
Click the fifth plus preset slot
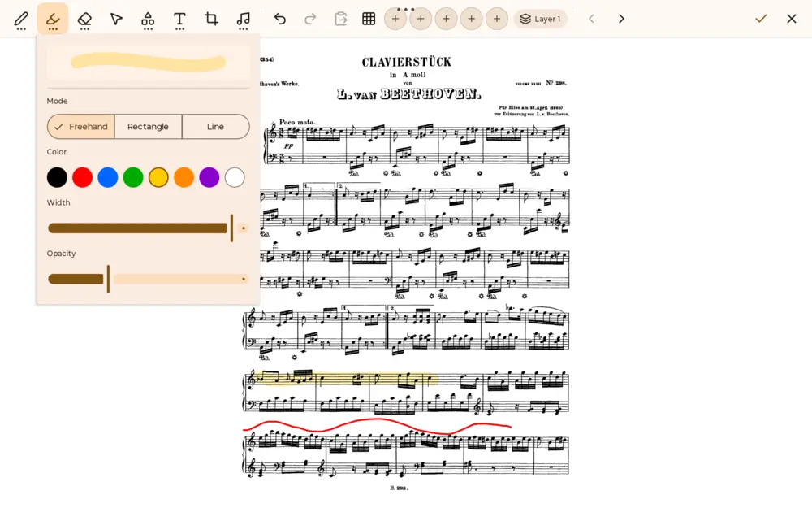pyautogui.click(x=497, y=20)
